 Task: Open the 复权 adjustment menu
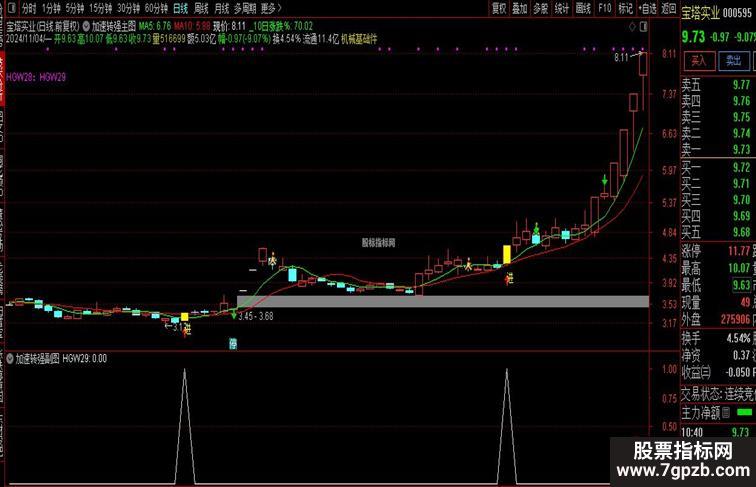pos(499,8)
